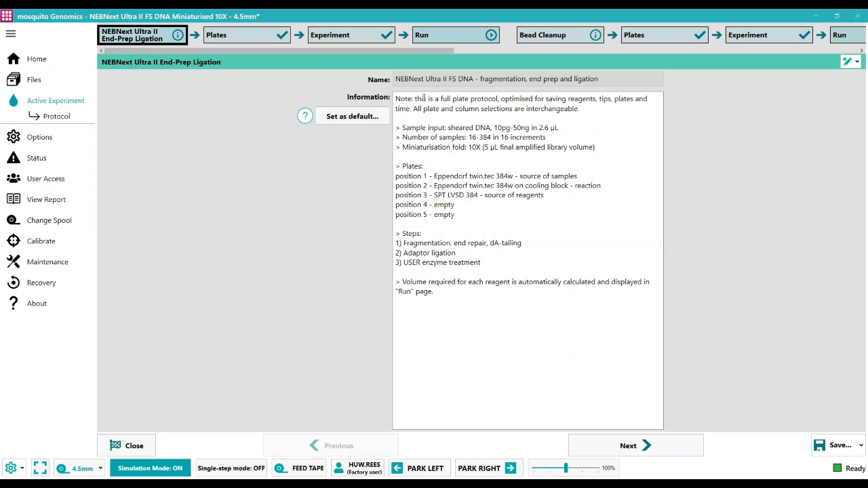
Task: Open the View Report menu item
Action: coord(46,199)
